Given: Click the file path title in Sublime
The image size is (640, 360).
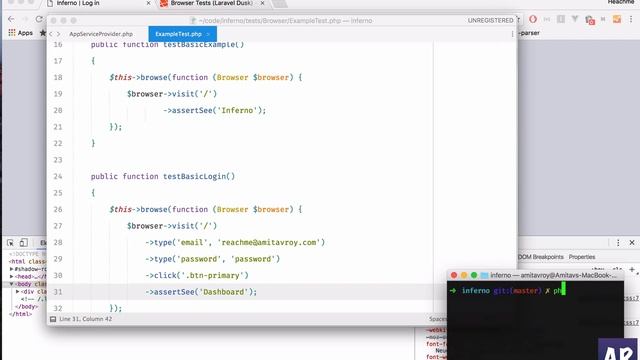Looking at the screenshot, I should pyautogui.click(x=285, y=20).
